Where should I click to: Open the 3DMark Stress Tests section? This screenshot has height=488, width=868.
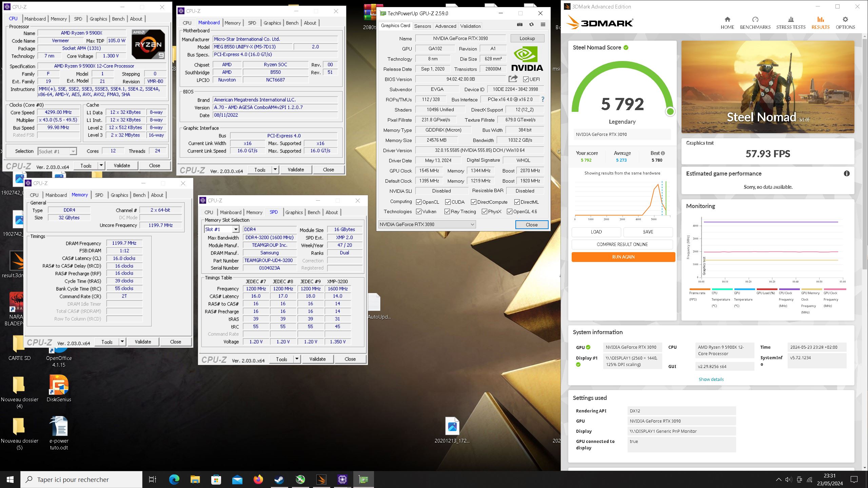tap(791, 23)
